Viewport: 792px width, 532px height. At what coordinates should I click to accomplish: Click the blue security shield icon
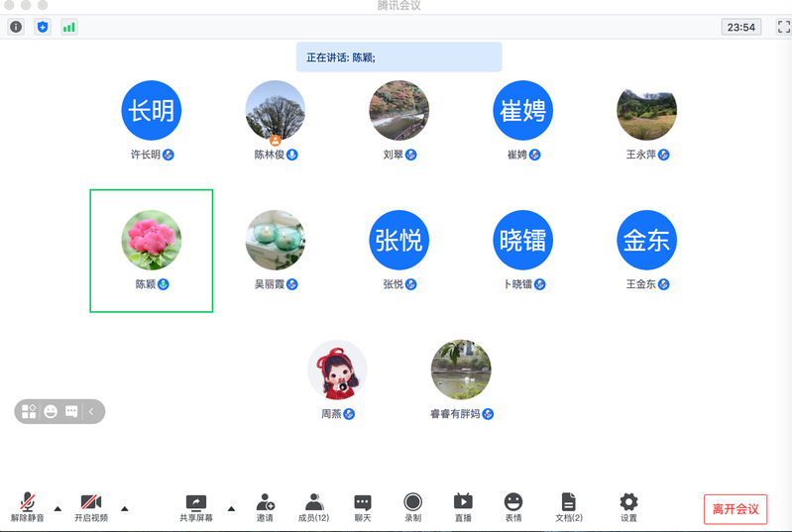[43, 27]
